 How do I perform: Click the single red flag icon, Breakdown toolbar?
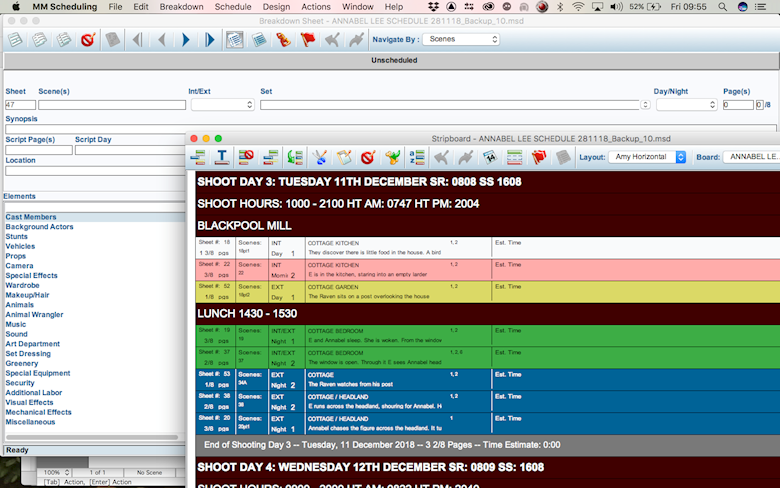[308, 39]
